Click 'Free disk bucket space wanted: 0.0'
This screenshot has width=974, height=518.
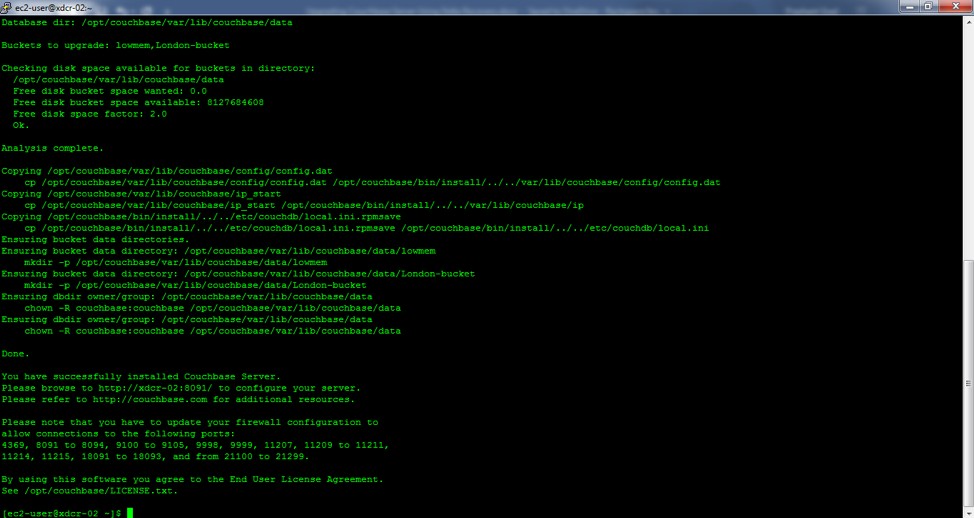[x=110, y=91]
